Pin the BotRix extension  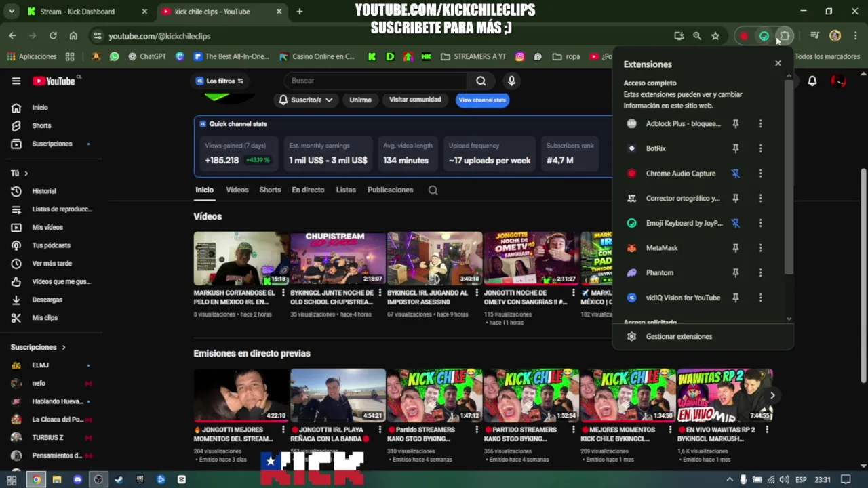[735, 148]
